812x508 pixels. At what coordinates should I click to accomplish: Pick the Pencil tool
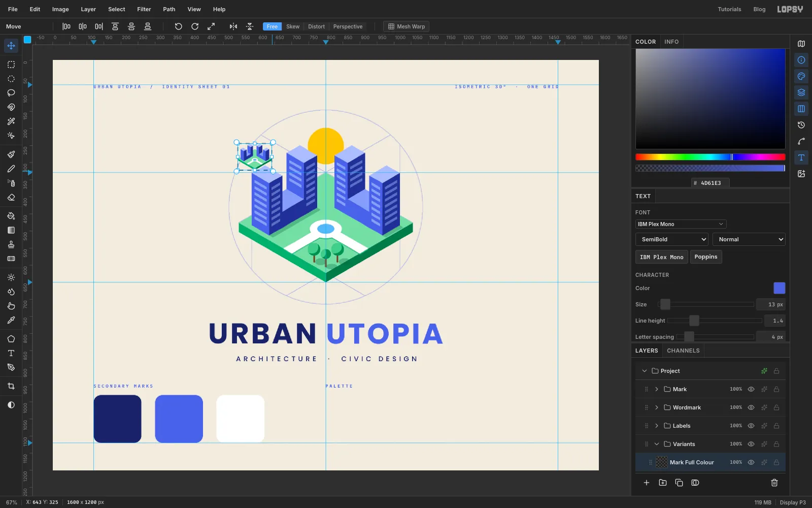coord(11,169)
